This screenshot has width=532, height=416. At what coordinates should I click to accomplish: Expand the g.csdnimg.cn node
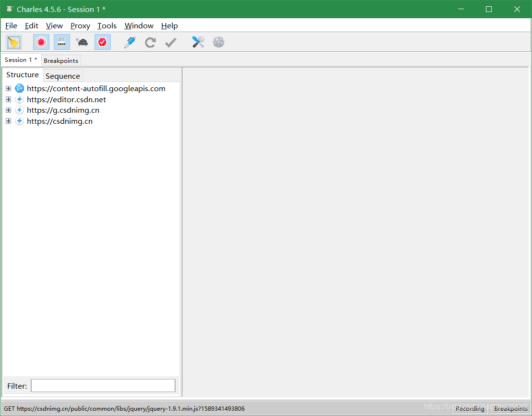coord(9,110)
